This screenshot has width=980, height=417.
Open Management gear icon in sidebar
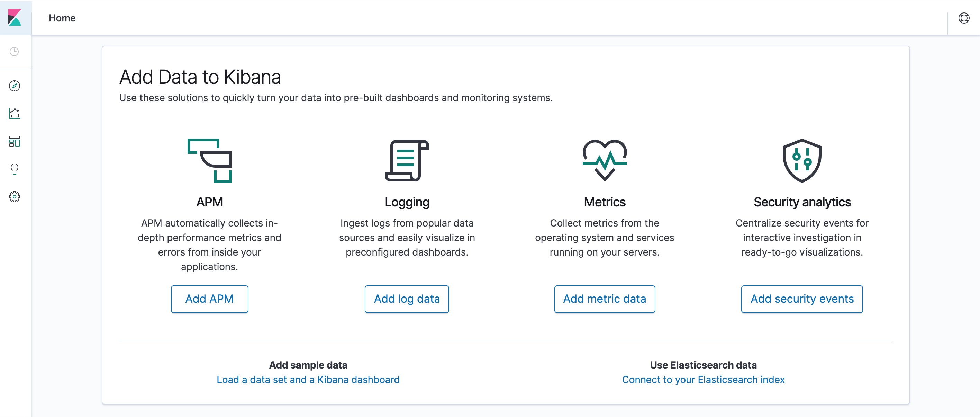[15, 196]
